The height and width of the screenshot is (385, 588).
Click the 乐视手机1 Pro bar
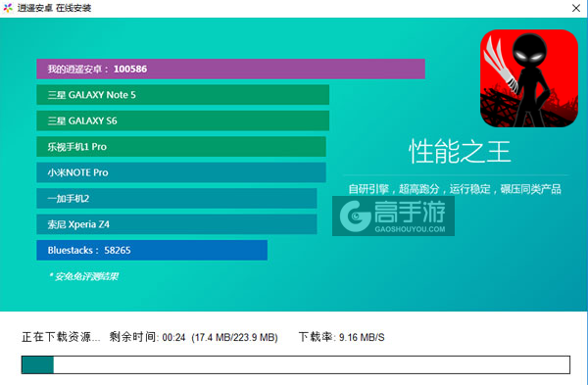181,147
